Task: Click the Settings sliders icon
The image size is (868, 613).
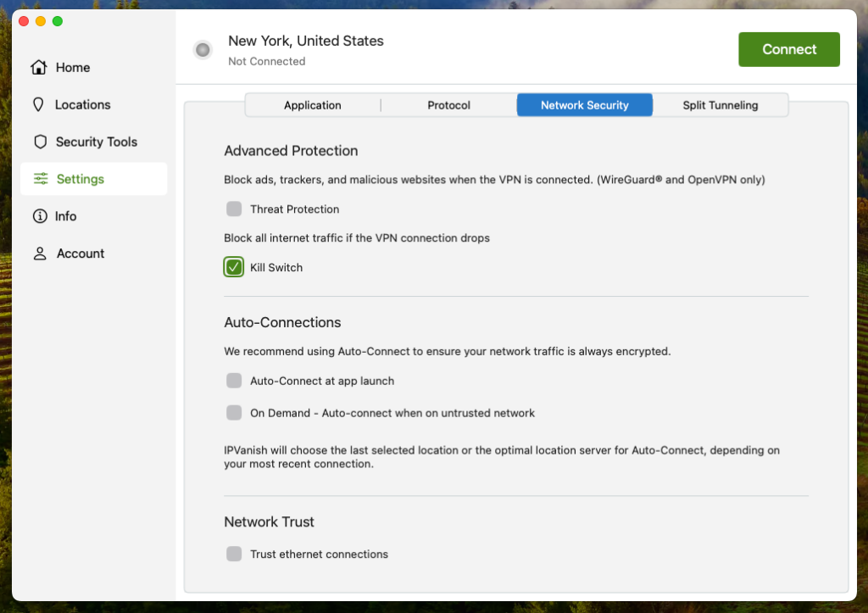Action: (x=41, y=178)
